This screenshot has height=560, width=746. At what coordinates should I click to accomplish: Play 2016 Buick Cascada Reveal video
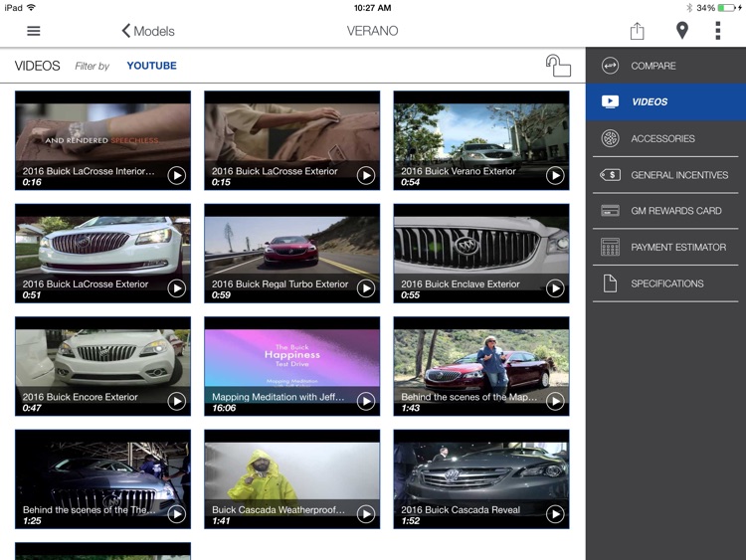[555, 514]
